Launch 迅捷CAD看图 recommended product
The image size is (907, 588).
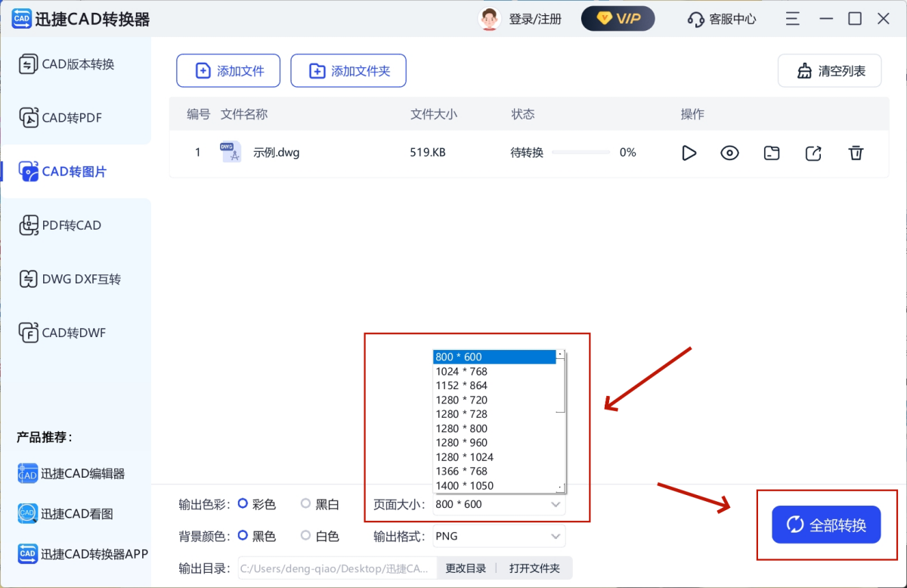pyautogui.click(x=65, y=514)
